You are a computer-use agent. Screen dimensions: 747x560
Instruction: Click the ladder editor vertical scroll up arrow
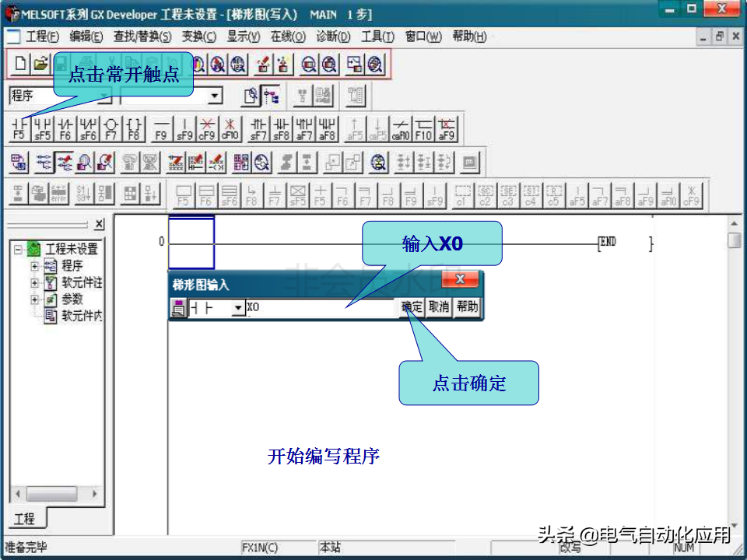pos(734,223)
